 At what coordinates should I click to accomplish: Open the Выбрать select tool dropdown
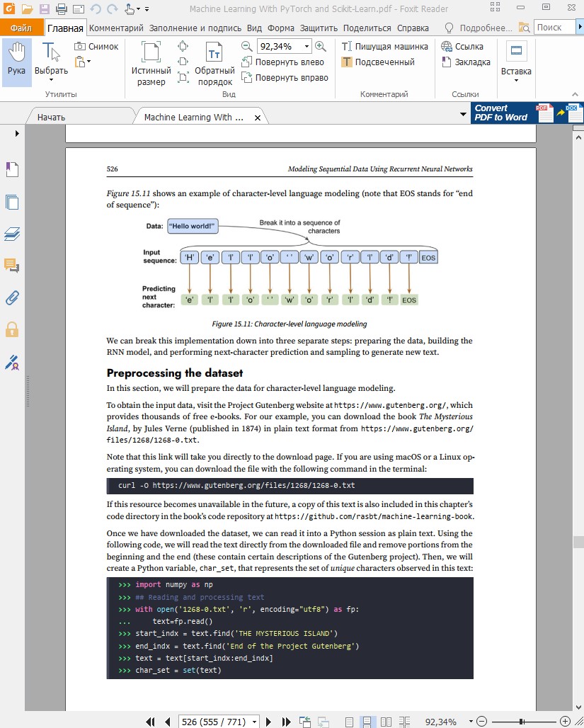coord(51,81)
